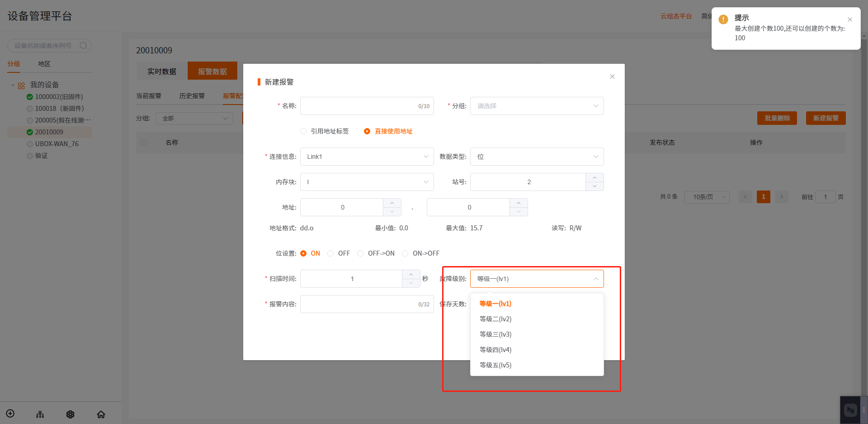Screen dimensions: 868x424
Task: Click the floating video widget icon at bottom right
Action: pos(850,410)
